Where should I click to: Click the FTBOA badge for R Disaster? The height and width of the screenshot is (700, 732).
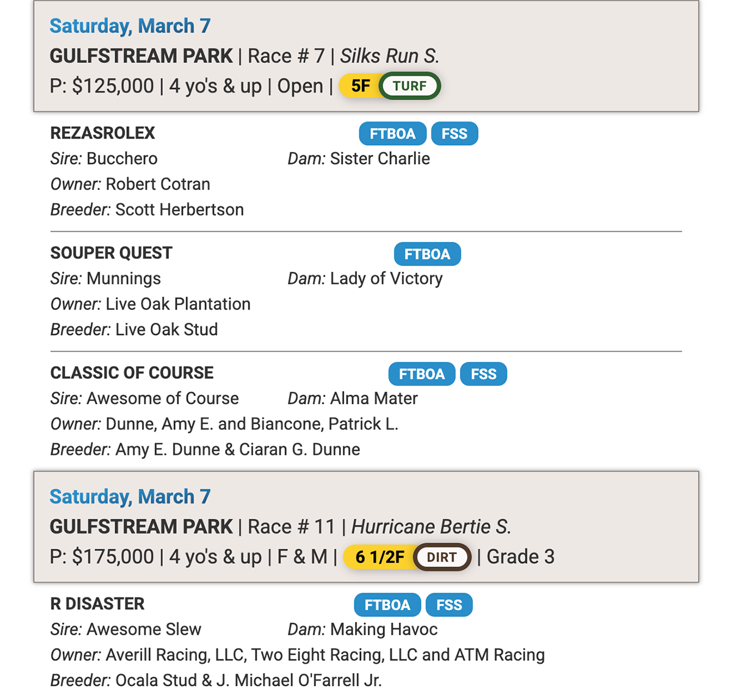(x=387, y=605)
